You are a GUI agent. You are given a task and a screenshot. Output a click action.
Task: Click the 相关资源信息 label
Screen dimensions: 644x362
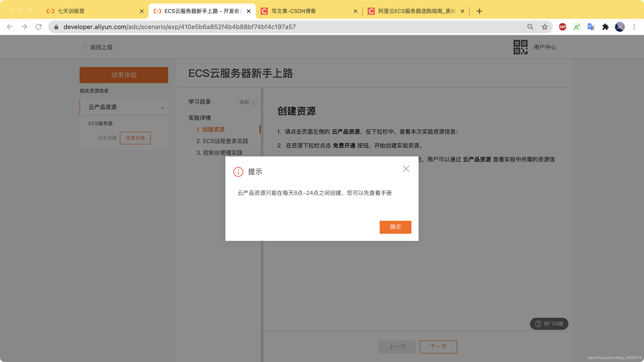click(94, 91)
